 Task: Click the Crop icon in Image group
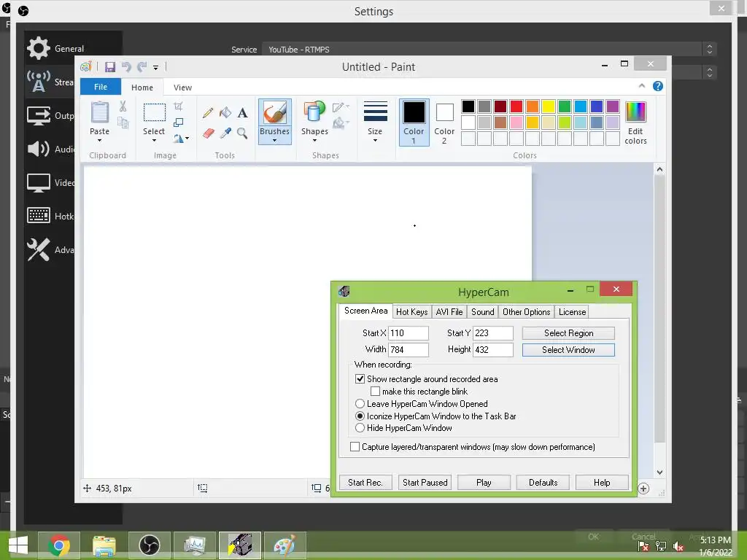[178, 106]
